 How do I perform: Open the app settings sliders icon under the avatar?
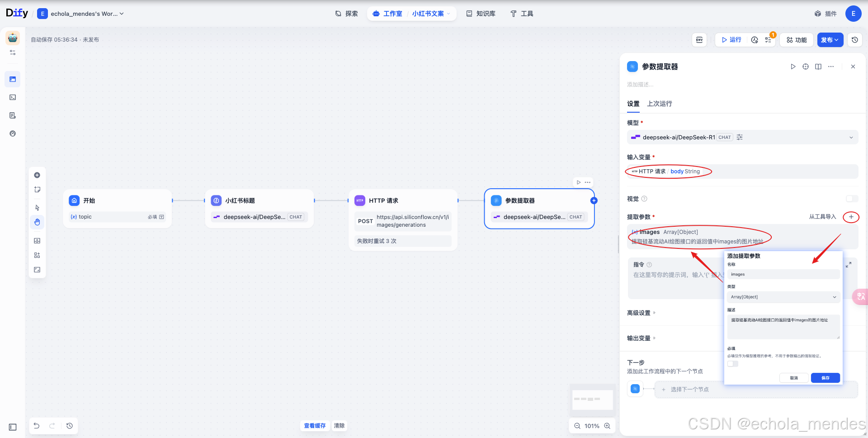pyautogui.click(x=13, y=53)
